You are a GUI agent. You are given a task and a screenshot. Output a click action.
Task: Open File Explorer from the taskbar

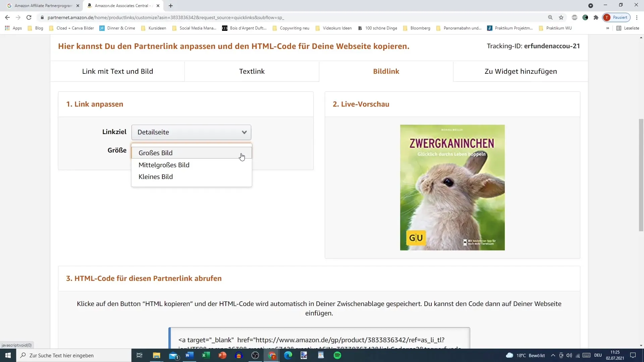coord(157,355)
